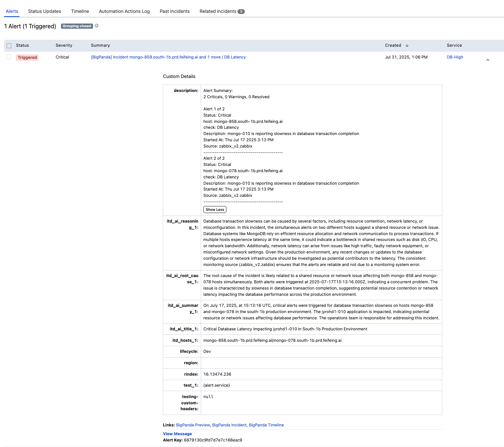Check the select-all checkbox in table header

pyautogui.click(x=9, y=45)
